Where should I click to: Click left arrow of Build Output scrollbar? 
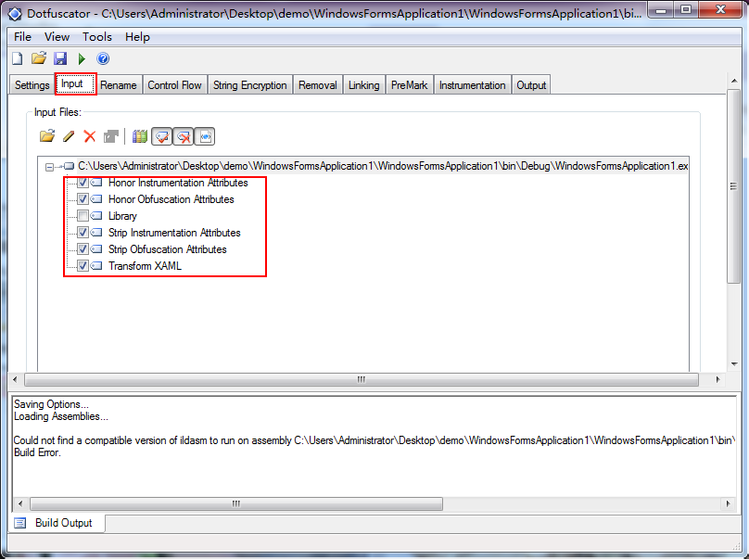(20, 503)
